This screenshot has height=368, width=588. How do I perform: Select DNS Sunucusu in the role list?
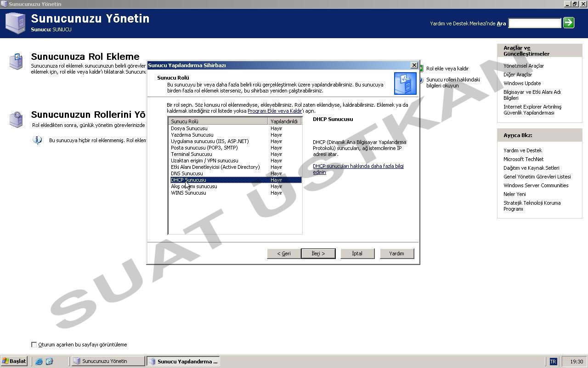(x=236, y=173)
